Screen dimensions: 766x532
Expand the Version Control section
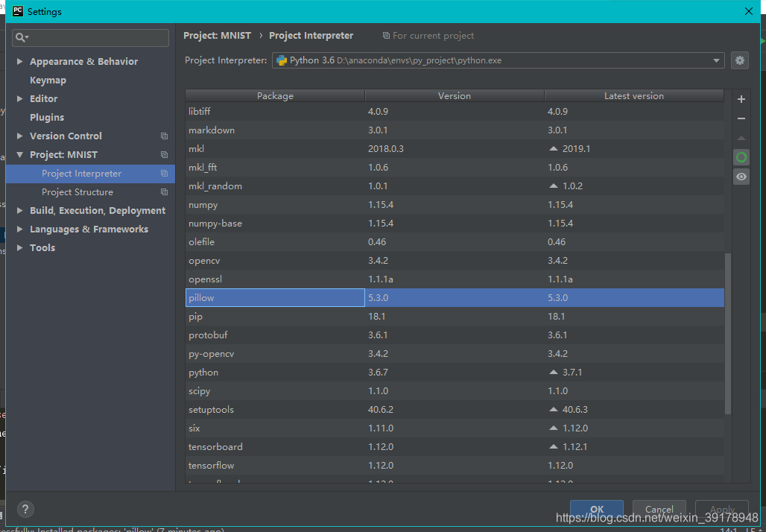[19, 136]
